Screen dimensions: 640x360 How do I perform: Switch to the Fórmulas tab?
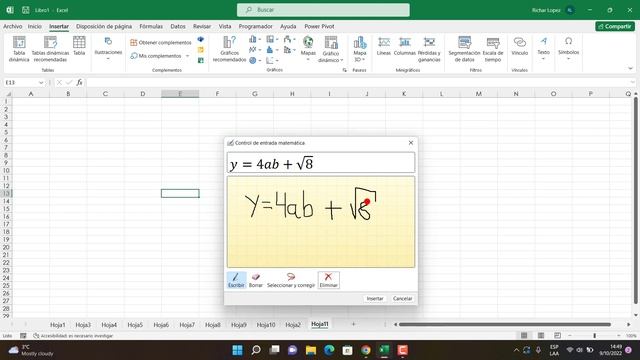point(151,26)
